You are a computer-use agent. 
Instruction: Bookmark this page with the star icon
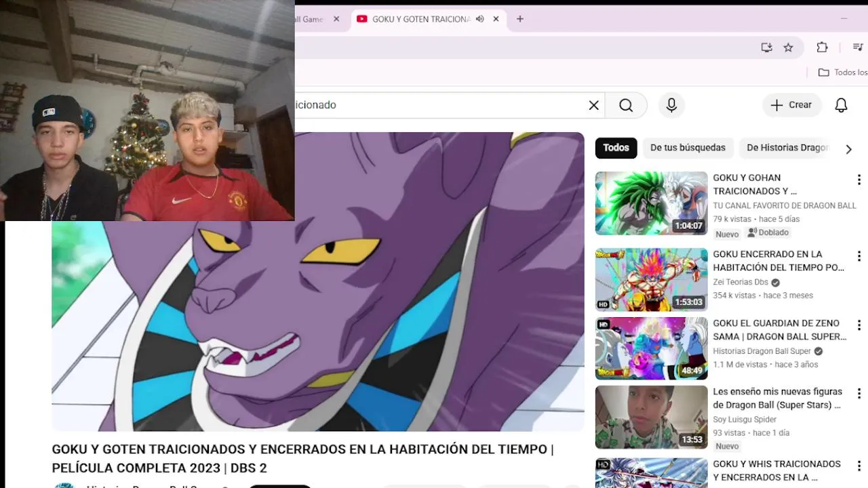coord(788,47)
